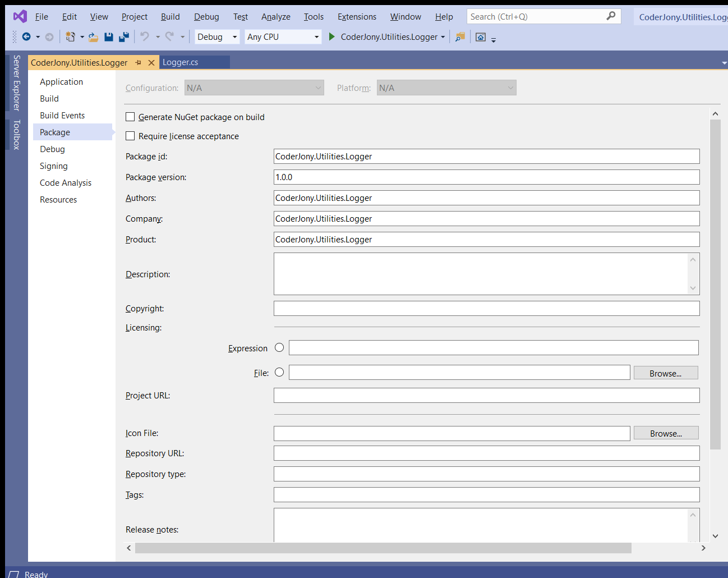Open the File menu
The width and height of the screenshot is (728, 578).
42,17
